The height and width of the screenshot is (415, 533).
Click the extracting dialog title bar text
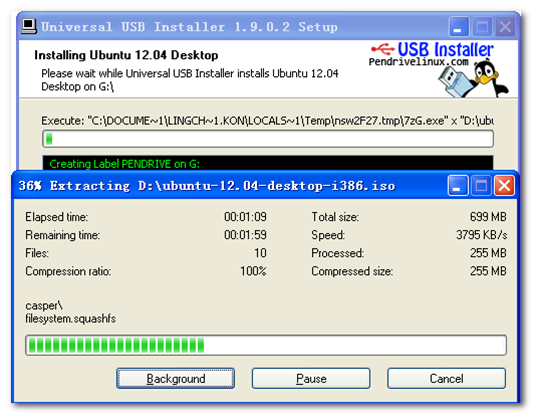click(x=207, y=186)
